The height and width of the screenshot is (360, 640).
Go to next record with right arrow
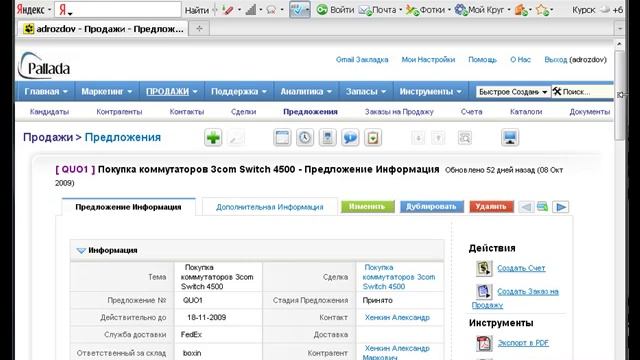click(x=561, y=207)
